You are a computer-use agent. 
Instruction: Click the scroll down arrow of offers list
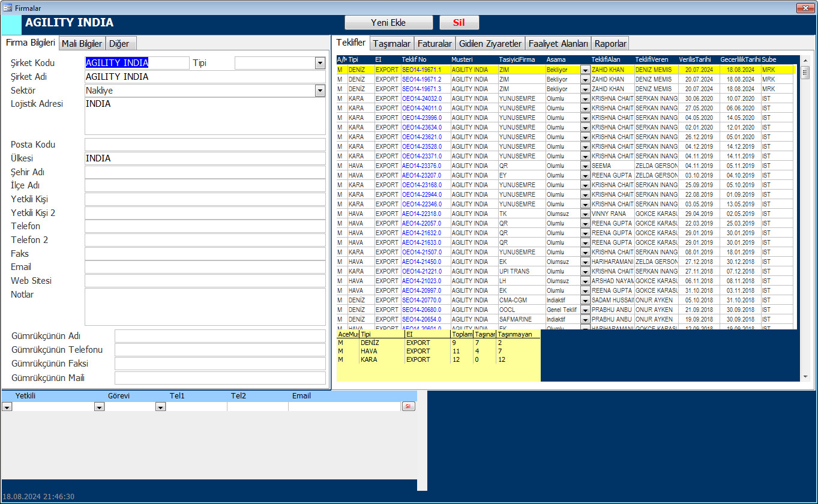[x=805, y=377]
